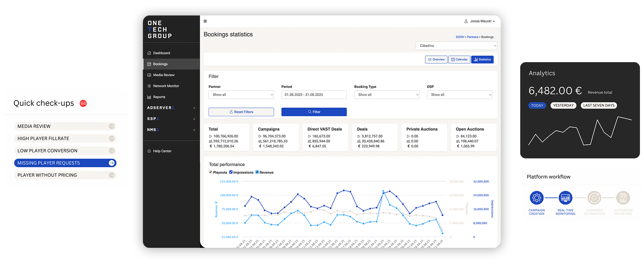
Task: Click the Reset Filters button
Action: (241, 112)
